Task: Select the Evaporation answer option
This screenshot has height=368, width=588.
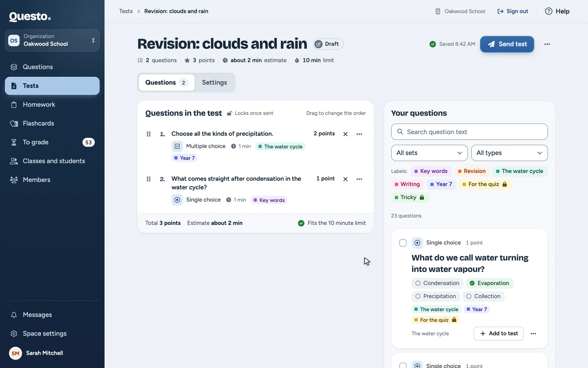Action: pos(489,283)
